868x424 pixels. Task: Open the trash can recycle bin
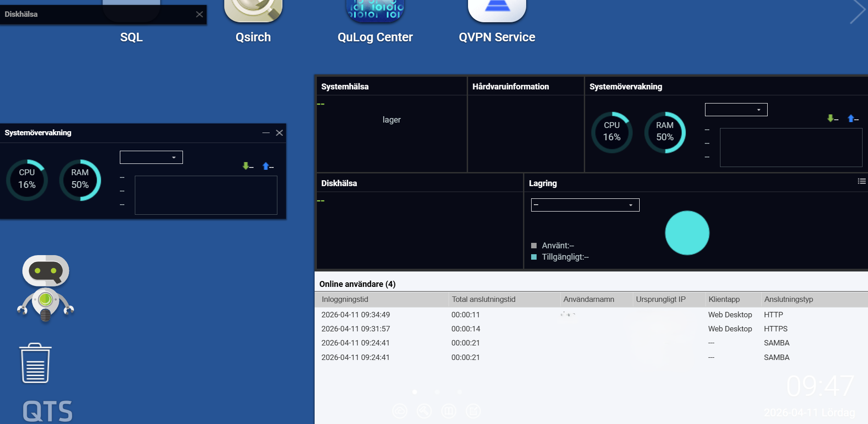(35, 363)
